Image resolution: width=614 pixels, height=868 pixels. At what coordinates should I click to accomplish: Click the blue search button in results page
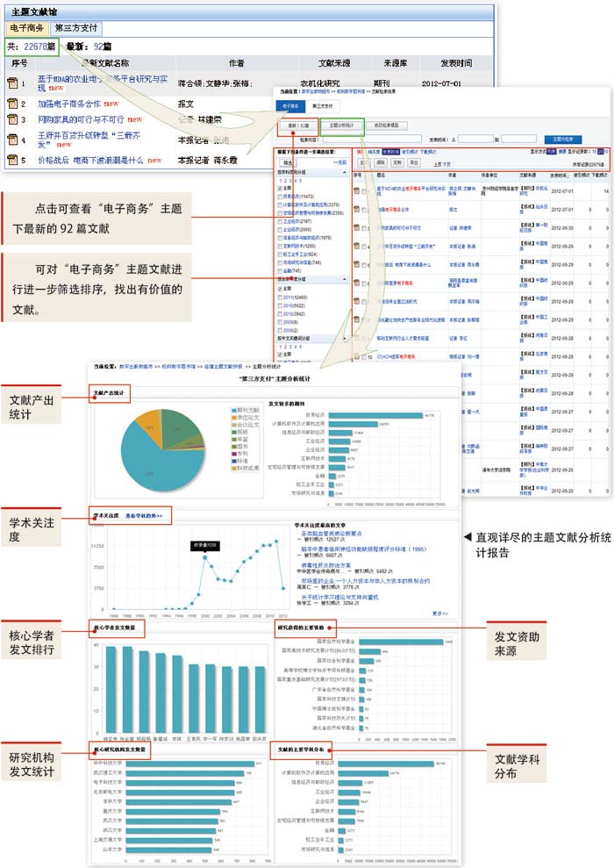[562, 139]
